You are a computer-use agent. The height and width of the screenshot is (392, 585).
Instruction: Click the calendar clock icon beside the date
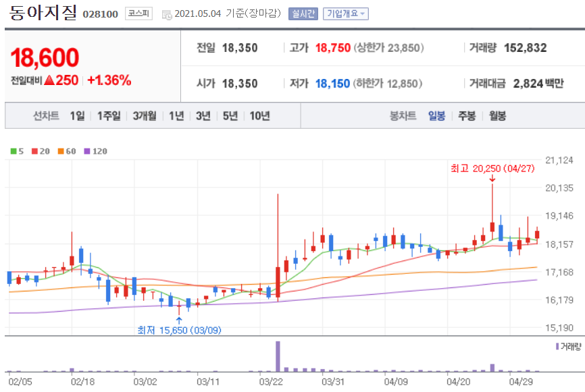tap(167, 15)
